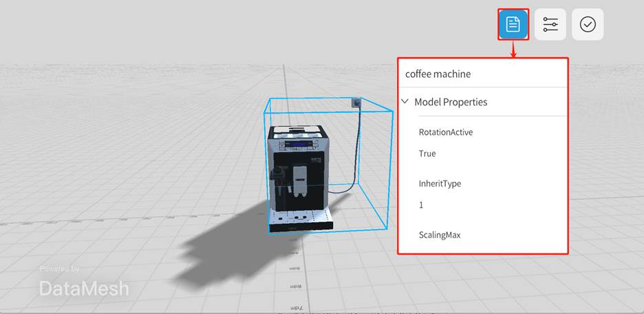
Task: Click the ScalingMax property label
Action: pyautogui.click(x=439, y=235)
